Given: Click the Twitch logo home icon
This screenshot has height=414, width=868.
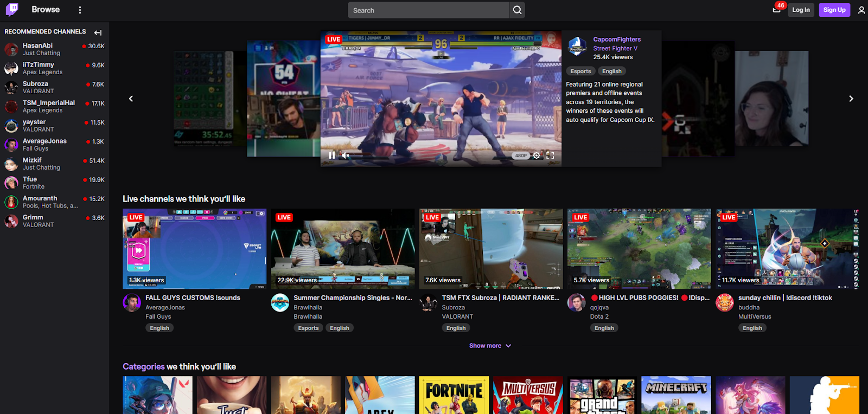Looking at the screenshot, I should 11,10.
